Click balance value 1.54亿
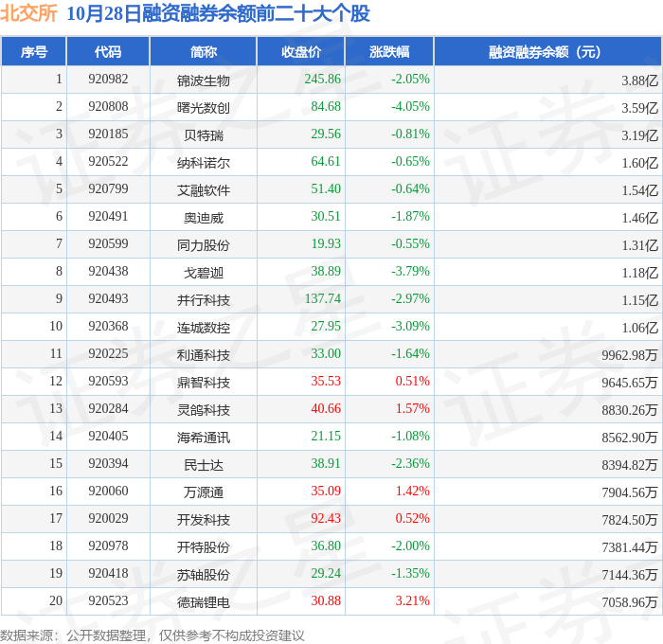 pos(639,190)
